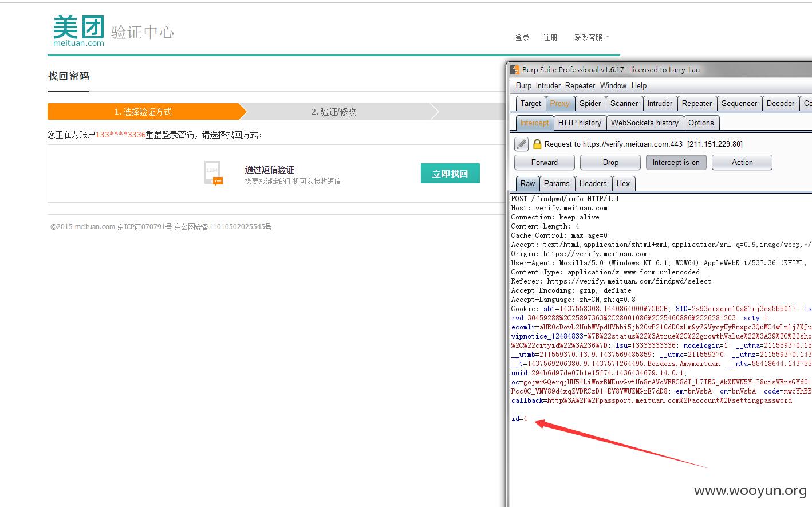Viewport: 812px width, 507px height.
Task: Click the 通过短信验证 heading
Action: [269, 170]
